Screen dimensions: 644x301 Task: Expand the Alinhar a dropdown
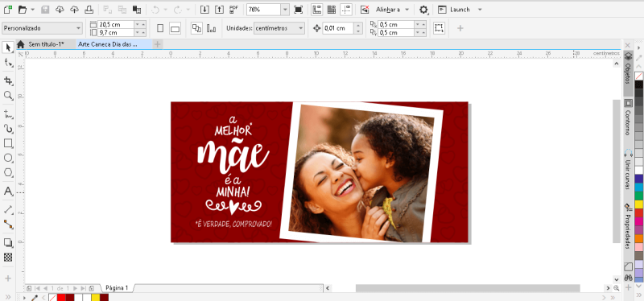point(407,9)
